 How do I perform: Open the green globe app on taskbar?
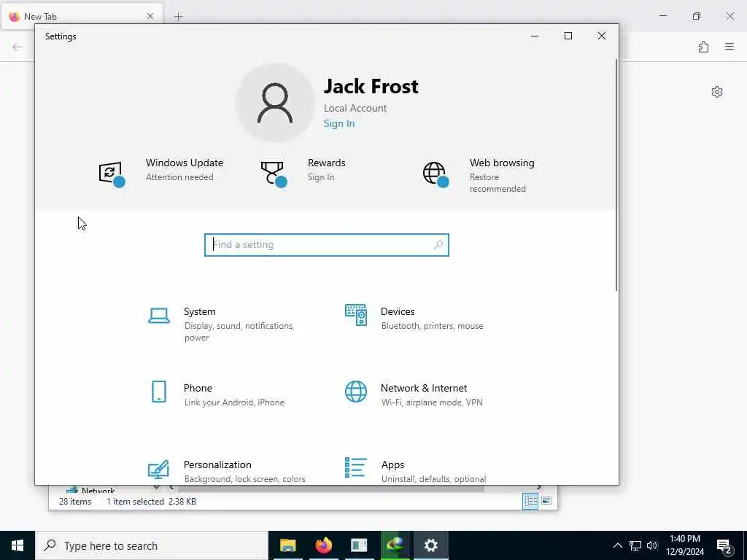(x=395, y=545)
